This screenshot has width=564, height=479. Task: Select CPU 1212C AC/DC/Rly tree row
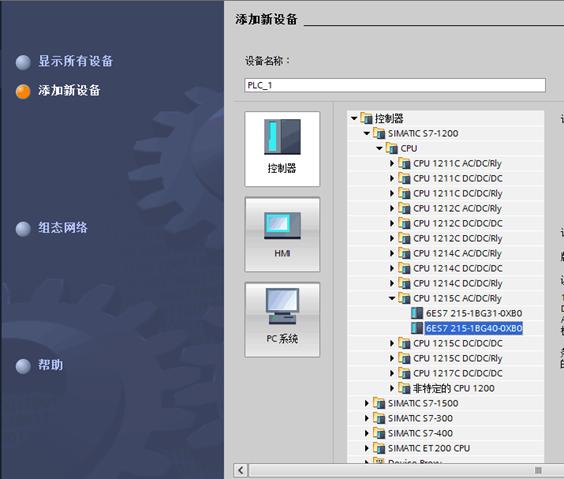click(x=446, y=208)
